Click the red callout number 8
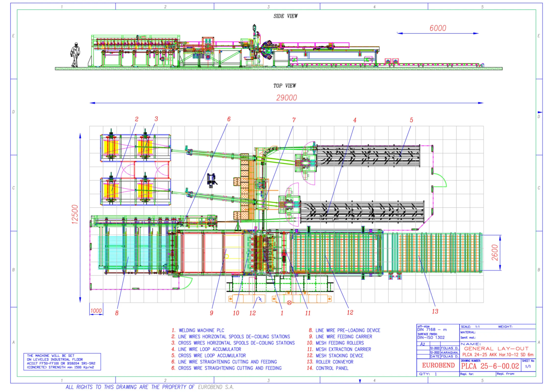 point(117,313)
